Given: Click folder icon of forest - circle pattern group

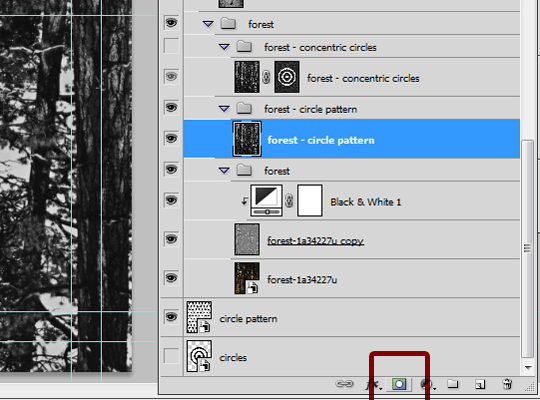Looking at the screenshot, I should (x=244, y=109).
